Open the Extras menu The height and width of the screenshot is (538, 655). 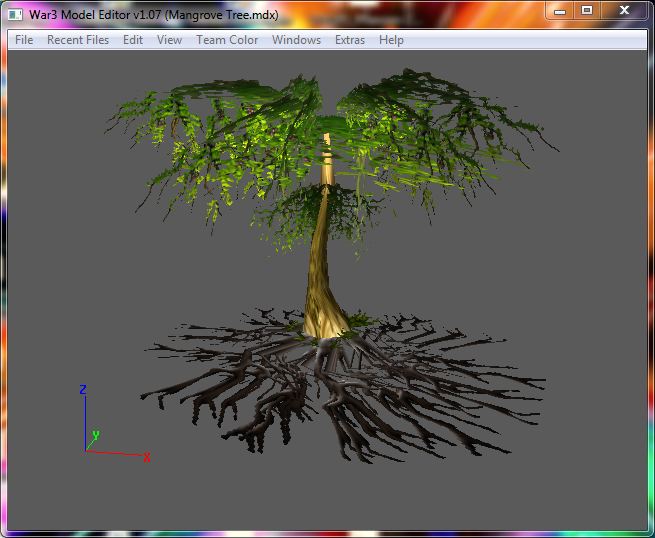pos(350,40)
